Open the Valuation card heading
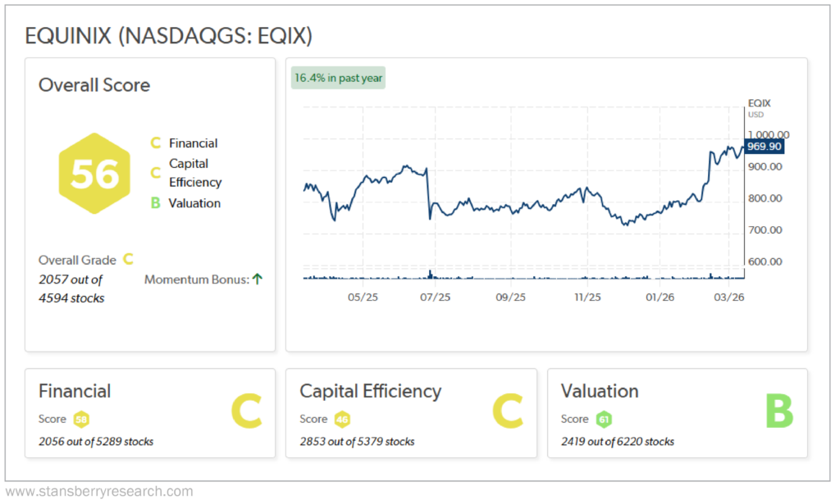This screenshot has height=504, width=840. click(599, 391)
